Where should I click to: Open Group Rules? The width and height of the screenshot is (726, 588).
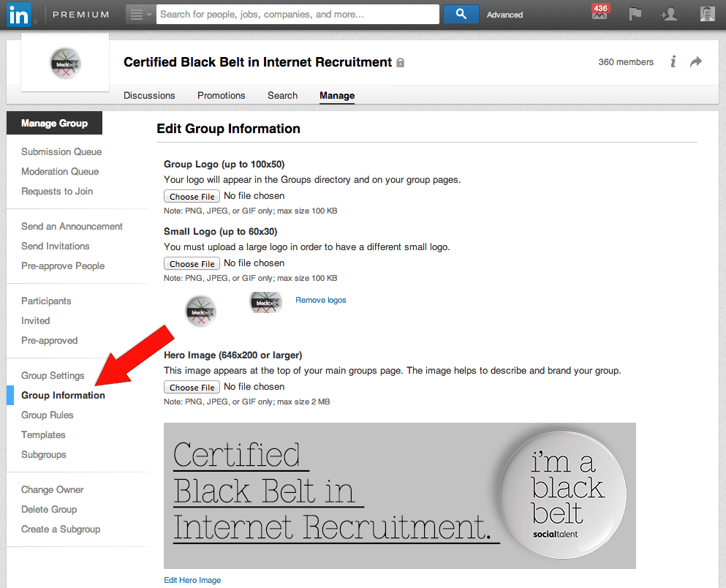(48, 415)
